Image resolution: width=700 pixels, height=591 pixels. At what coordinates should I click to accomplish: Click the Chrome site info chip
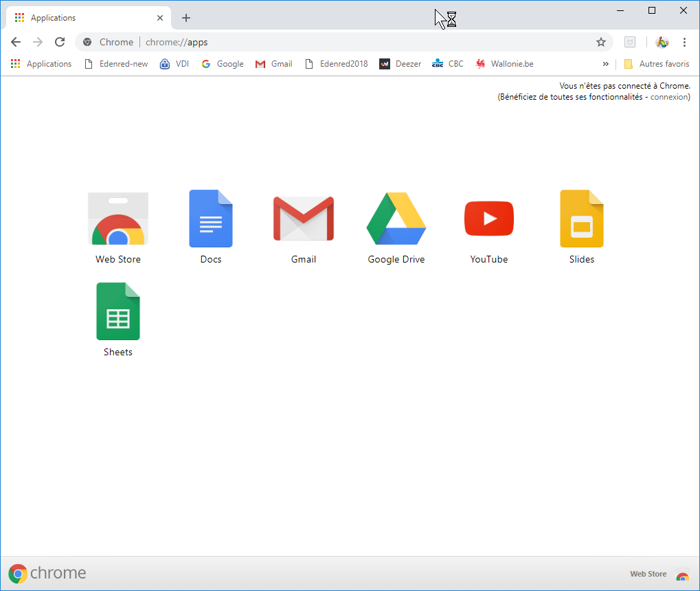pyautogui.click(x=108, y=42)
